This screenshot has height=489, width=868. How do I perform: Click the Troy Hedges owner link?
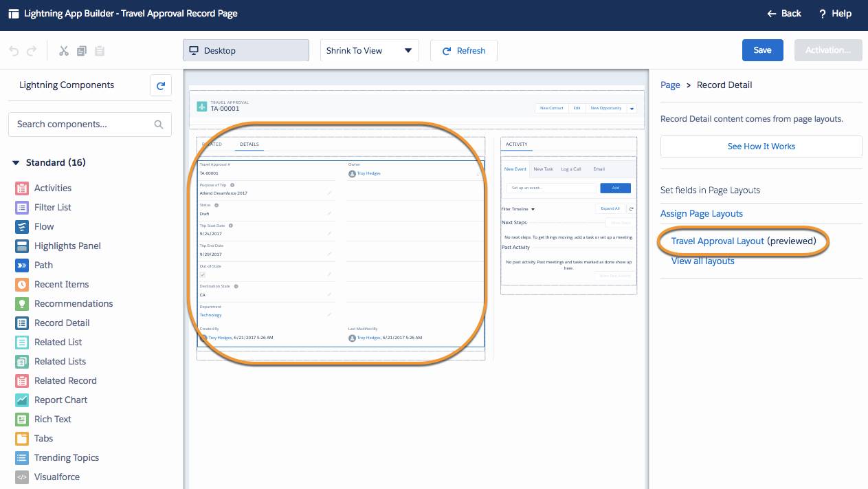click(x=368, y=174)
